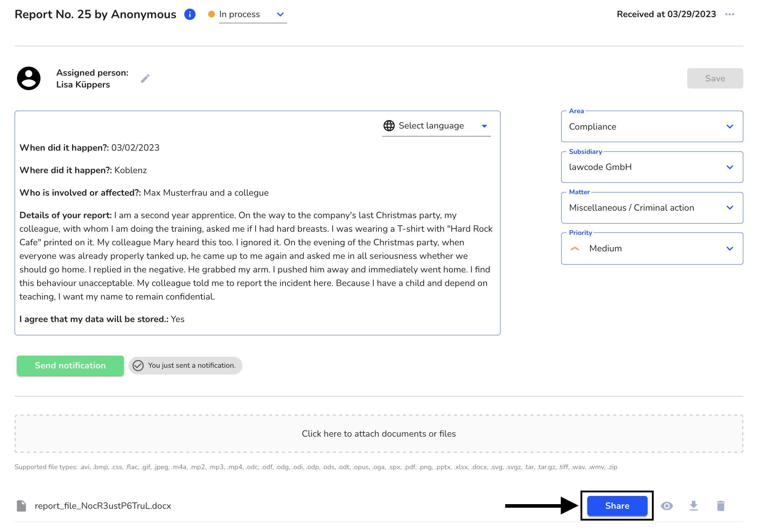Expand the Subsidiary dropdown
The width and height of the screenshot is (759, 532).
(x=730, y=167)
